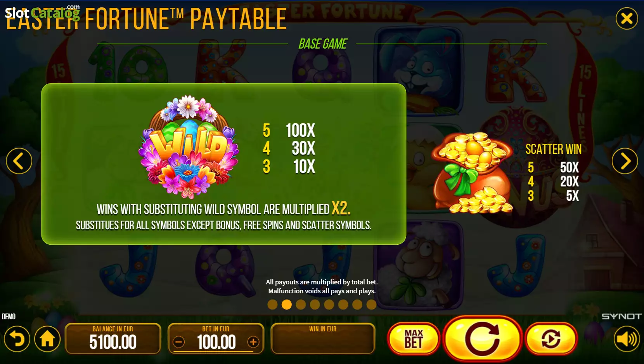Click the Wild flower basket symbol

(x=188, y=147)
